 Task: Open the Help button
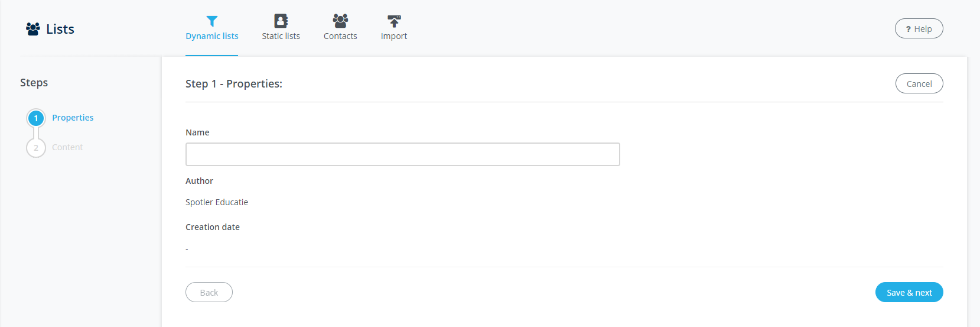tap(919, 29)
